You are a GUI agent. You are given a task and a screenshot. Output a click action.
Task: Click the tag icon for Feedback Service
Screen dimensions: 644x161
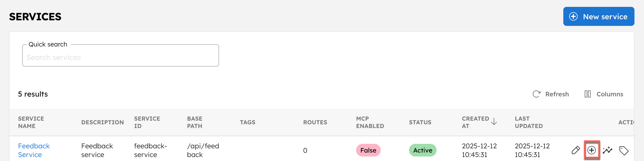624,150
